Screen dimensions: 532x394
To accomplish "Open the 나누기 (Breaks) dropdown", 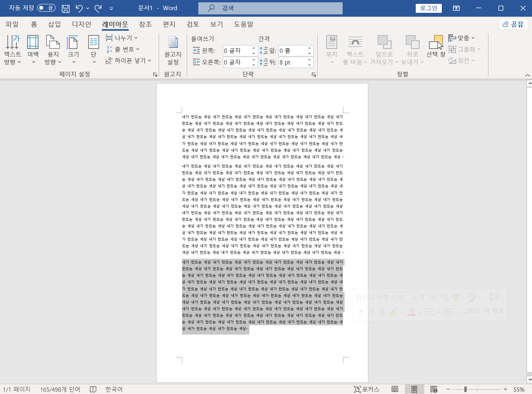I will point(122,38).
